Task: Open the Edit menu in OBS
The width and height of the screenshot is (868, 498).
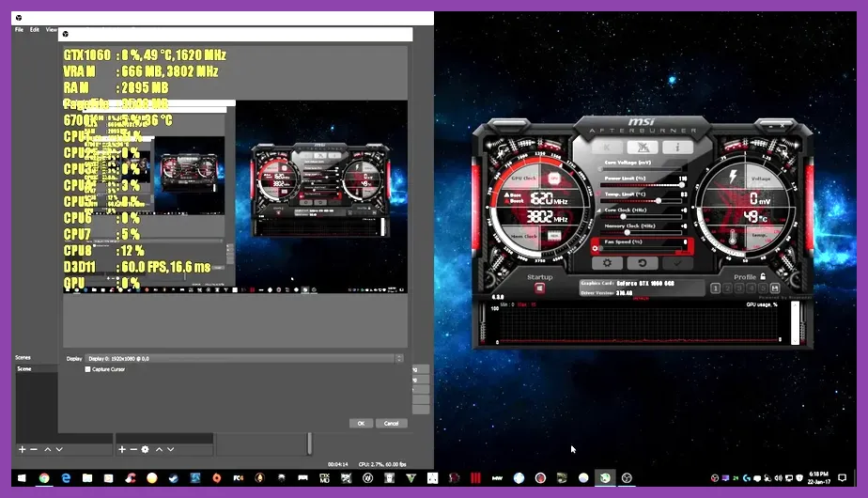Action: click(x=35, y=29)
